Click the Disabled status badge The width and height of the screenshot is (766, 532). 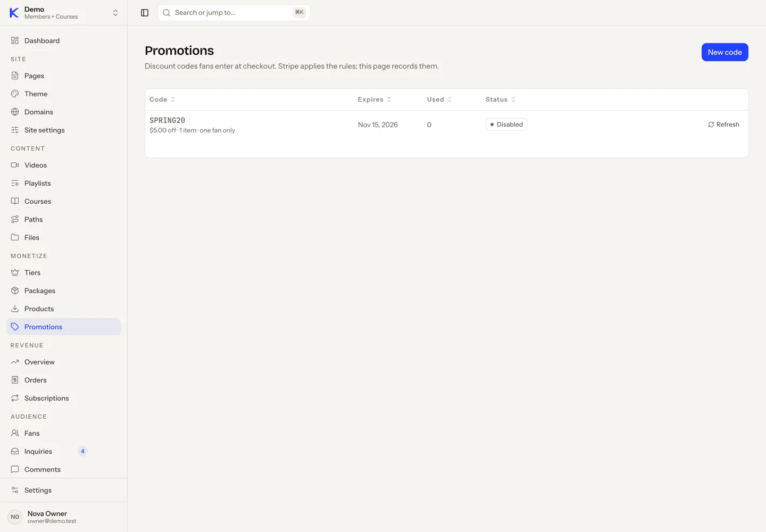click(x=506, y=124)
